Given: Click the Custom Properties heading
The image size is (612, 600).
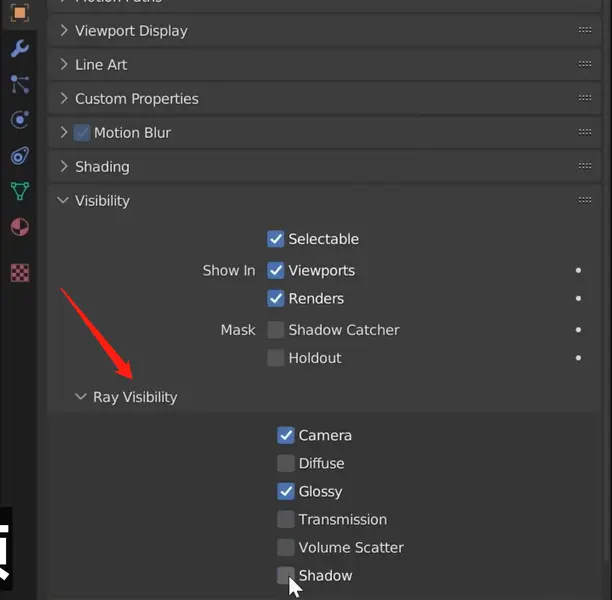Looking at the screenshot, I should (137, 99).
